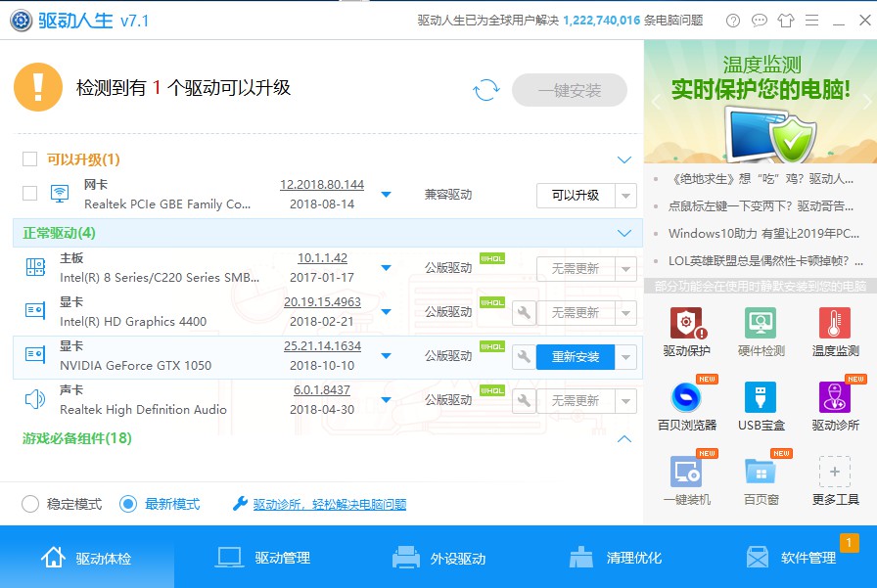Image resolution: width=877 pixels, height=588 pixels.
Task: Check the Realtek PCIe GBE network card checkbox
Action: tap(29, 194)
